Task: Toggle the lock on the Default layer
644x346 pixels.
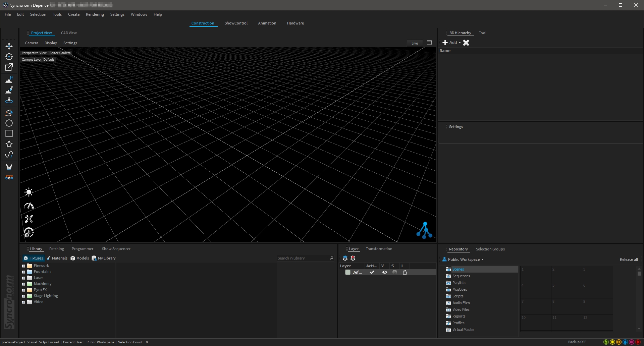Action: click(405, 272)
